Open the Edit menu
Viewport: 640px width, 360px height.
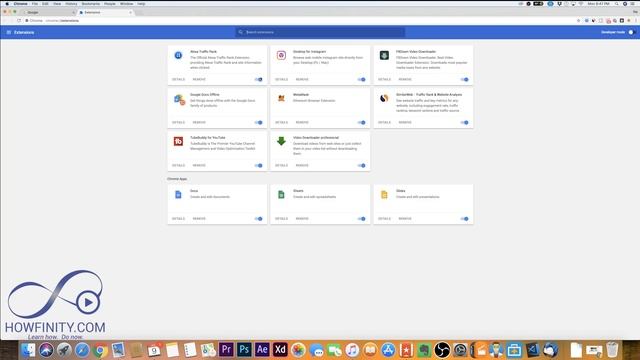click(x=45, y=4)
